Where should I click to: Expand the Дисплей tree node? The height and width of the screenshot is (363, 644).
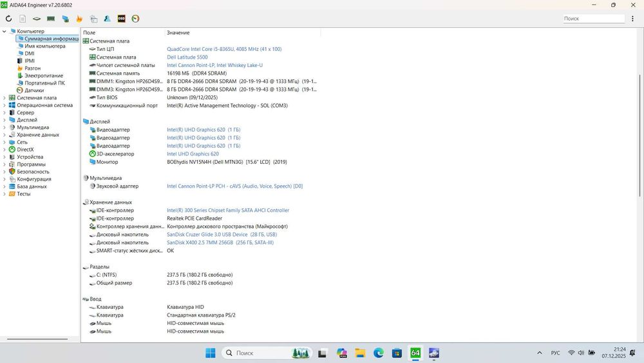click(4, 120)
